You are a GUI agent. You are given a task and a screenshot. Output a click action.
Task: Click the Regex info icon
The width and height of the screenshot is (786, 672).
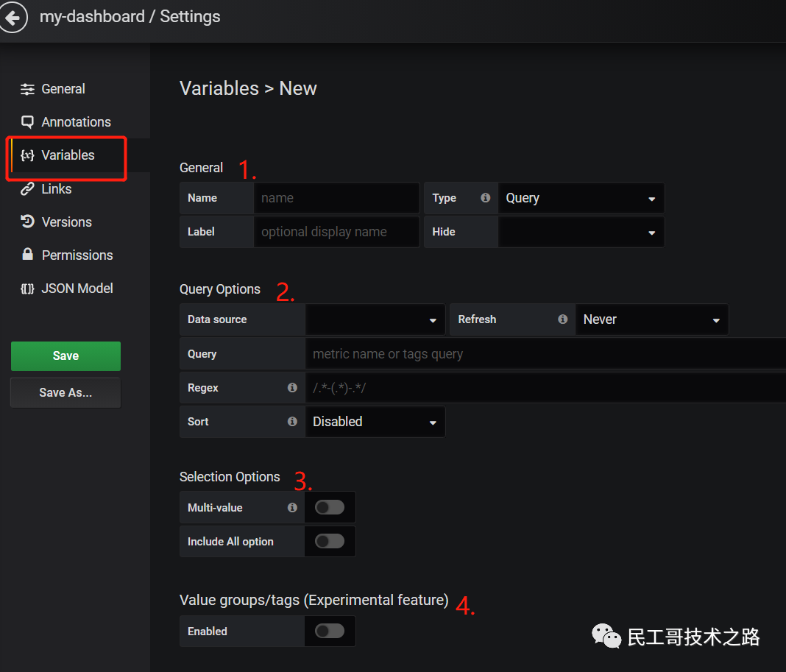292,388
